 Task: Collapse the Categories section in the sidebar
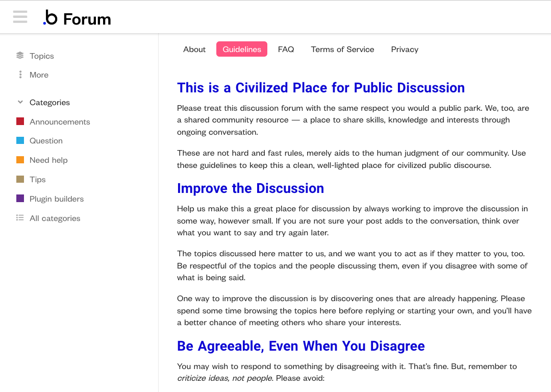click(20, 102)
